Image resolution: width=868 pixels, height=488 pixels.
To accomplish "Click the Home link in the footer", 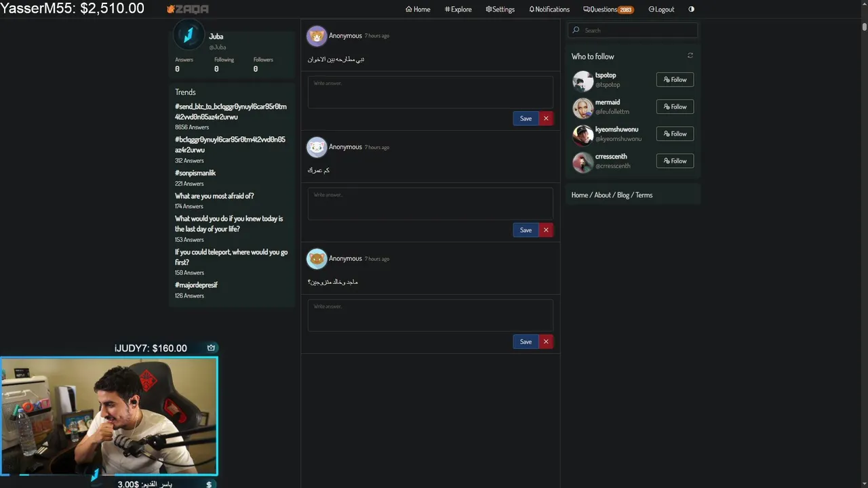I will point(580,195).
